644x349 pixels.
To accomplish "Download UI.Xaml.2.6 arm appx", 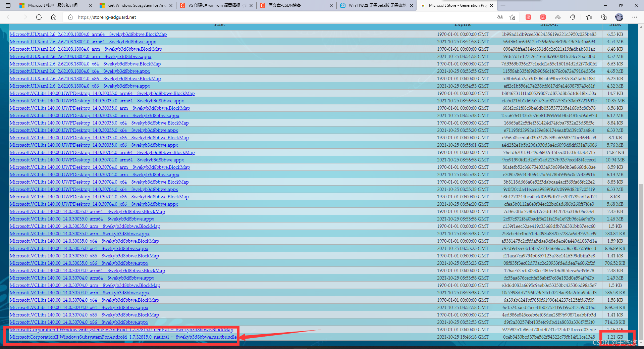I will [x=80, y=56].
